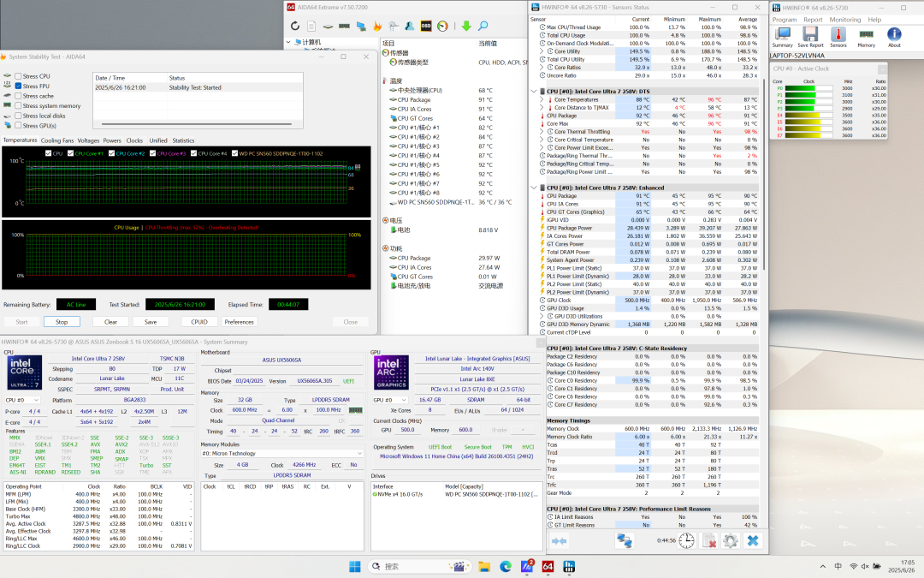Toggle CPU Core #1 graph checkbox
The height and width of the screenshot is (578, 924).
tap(71, 153)
